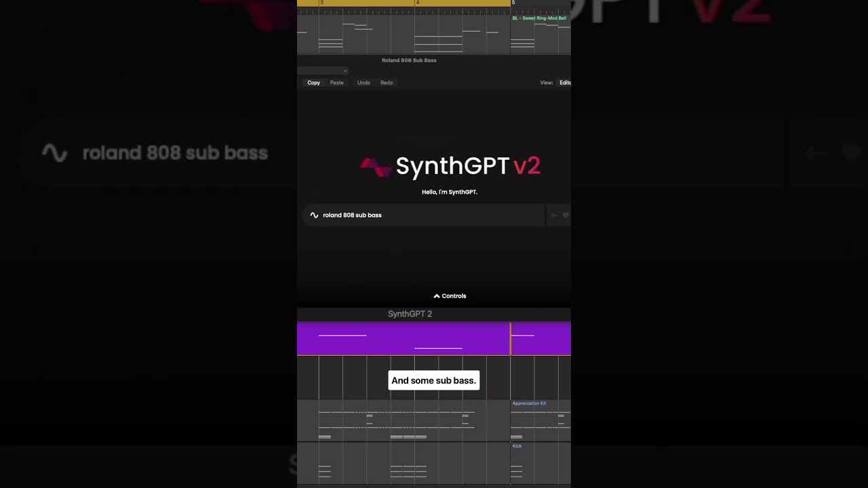The height and width of the screenshot is (488, 868).
Task: Click the SynthGPT v2 logo
Action: click(450, 166)
